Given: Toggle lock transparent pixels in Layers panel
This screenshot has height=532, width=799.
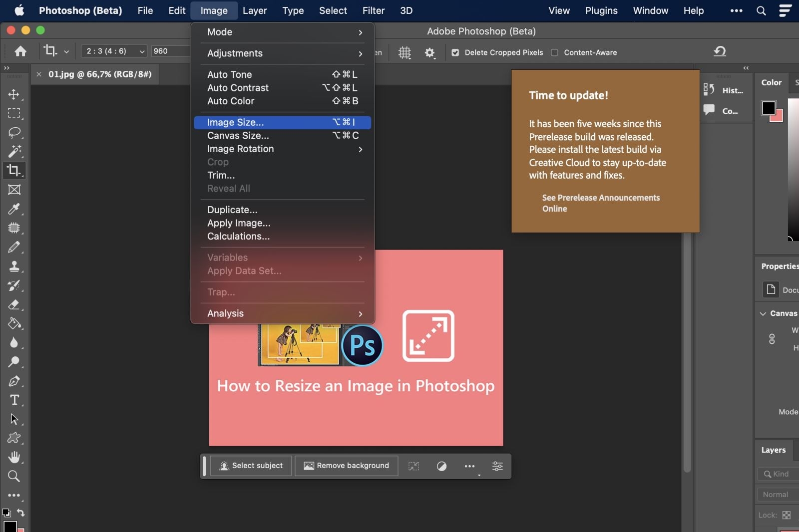Looking at the screenshot, I should coord(787,515).
